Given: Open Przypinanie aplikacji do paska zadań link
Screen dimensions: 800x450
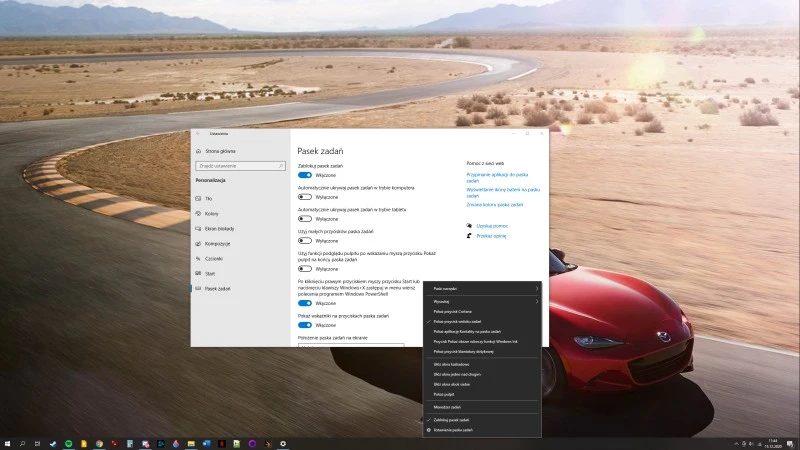Looking at the screenshot, I should tap(497, 178).
